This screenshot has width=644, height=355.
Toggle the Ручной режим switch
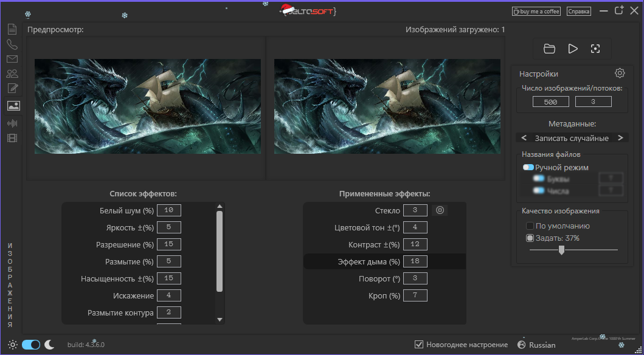(528, 167)
